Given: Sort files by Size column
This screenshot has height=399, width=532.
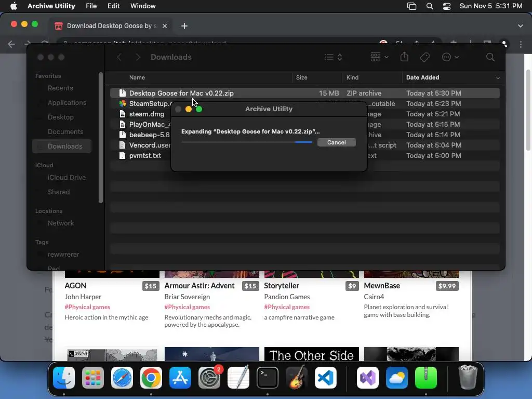Looking at the screenshot, I should pyautogui.click(x=301, y=77).
